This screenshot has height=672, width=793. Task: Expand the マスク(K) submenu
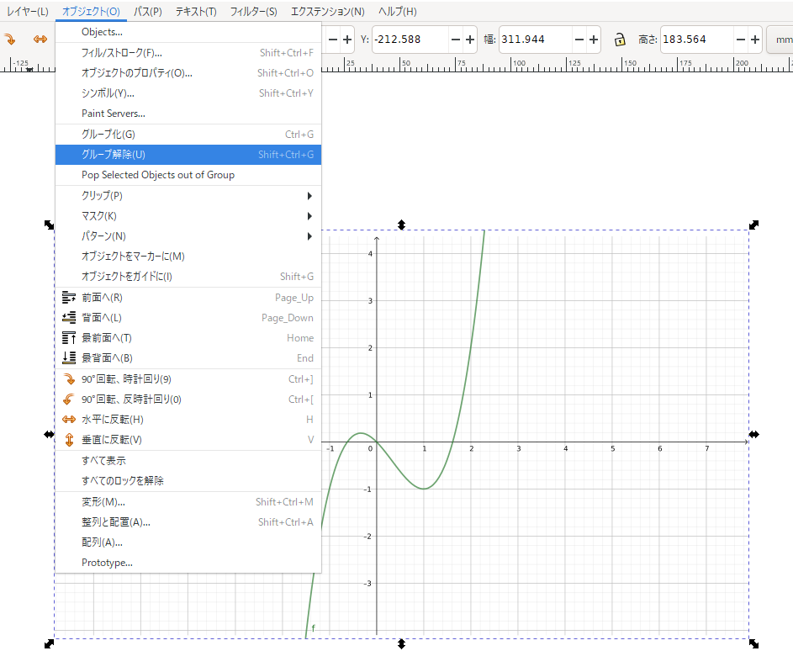point(188,216)
